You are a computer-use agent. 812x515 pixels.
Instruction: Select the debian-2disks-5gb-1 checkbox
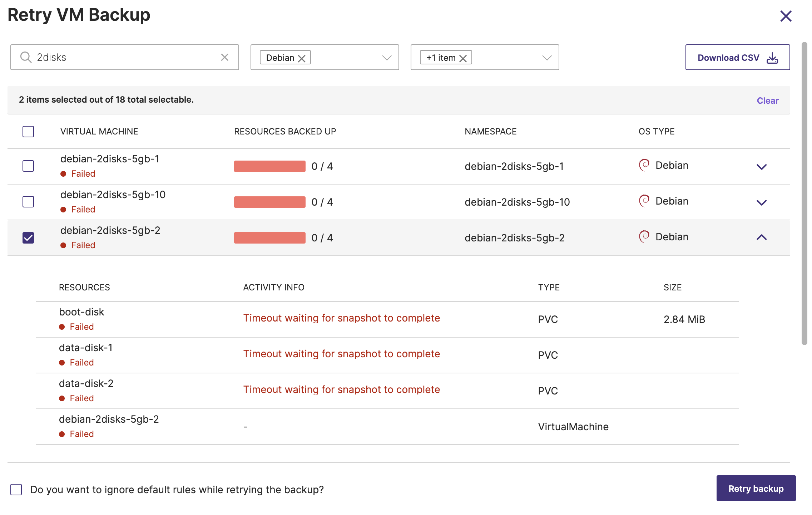(28, 166)
